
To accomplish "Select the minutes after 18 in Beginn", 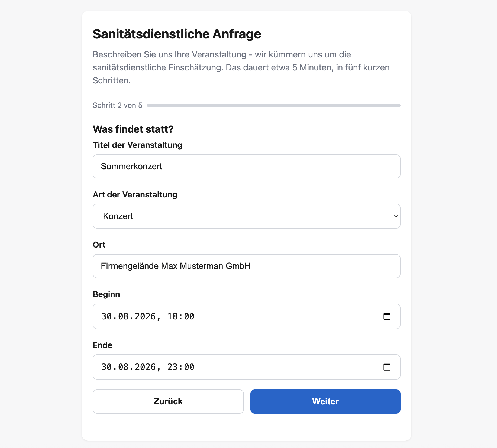I will click(189, 316).
